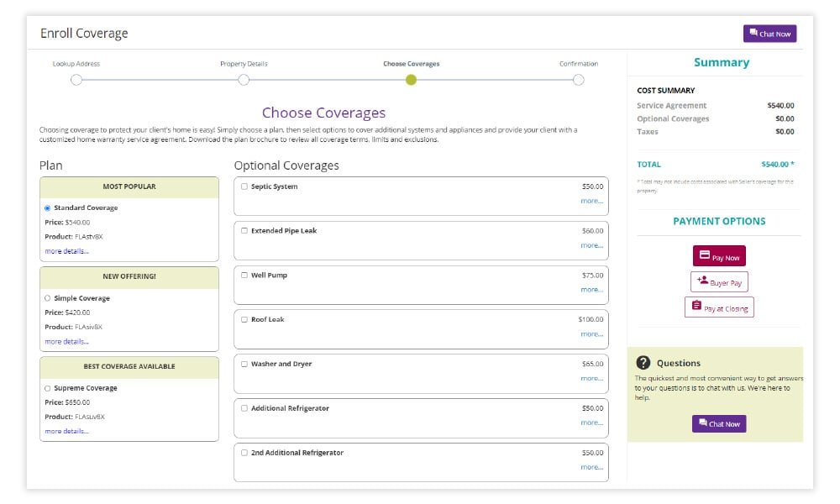Viewport: 840px width, 504px height.
Task: Open more details for Supreme Coverage
Action: (66, 431)
